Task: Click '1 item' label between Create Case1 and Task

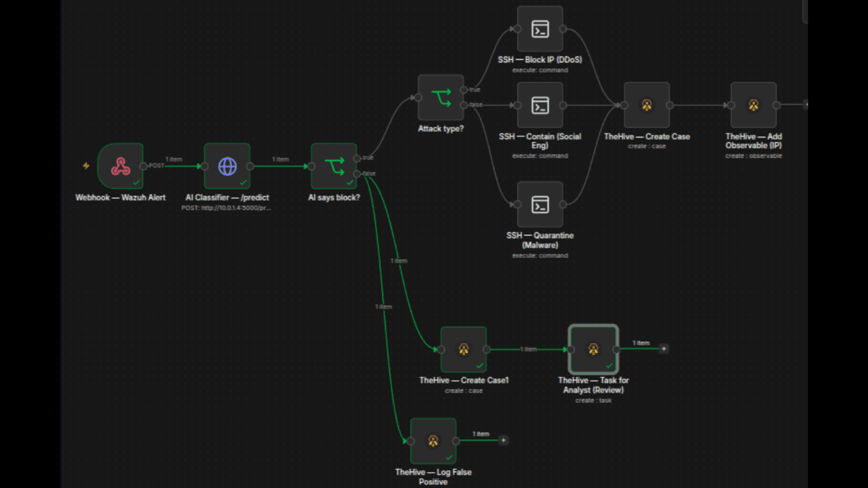Action: coord(528,349)
